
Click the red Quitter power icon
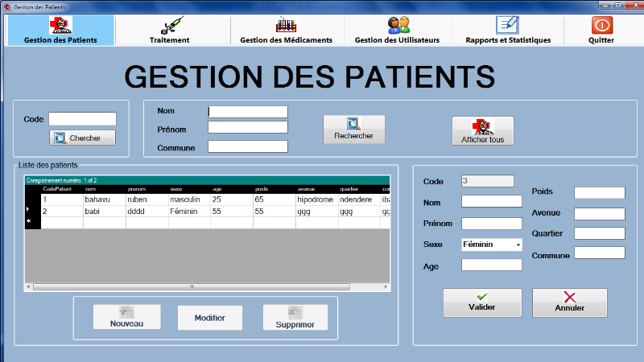point(602,26)
